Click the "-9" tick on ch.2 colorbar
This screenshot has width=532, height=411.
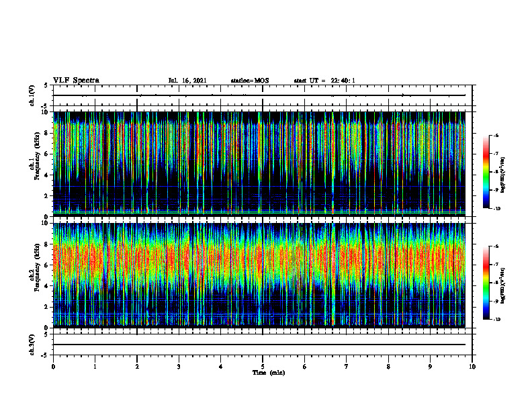point(496,301)
